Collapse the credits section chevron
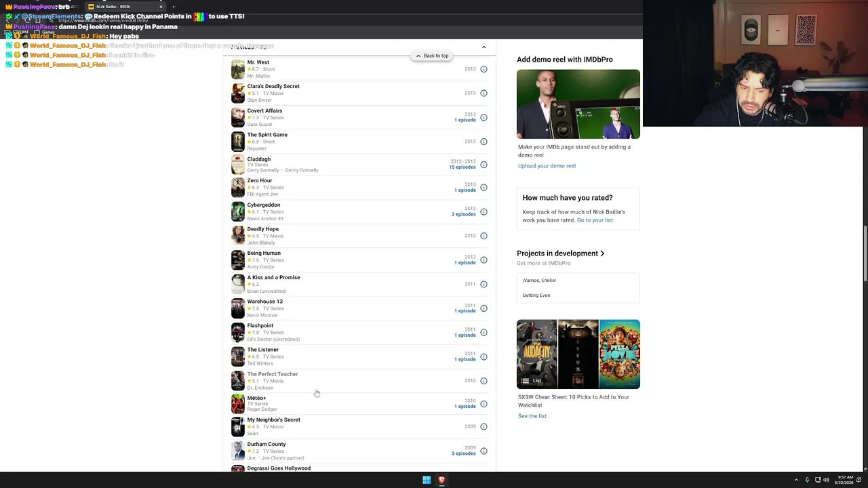 click(484, 47)
